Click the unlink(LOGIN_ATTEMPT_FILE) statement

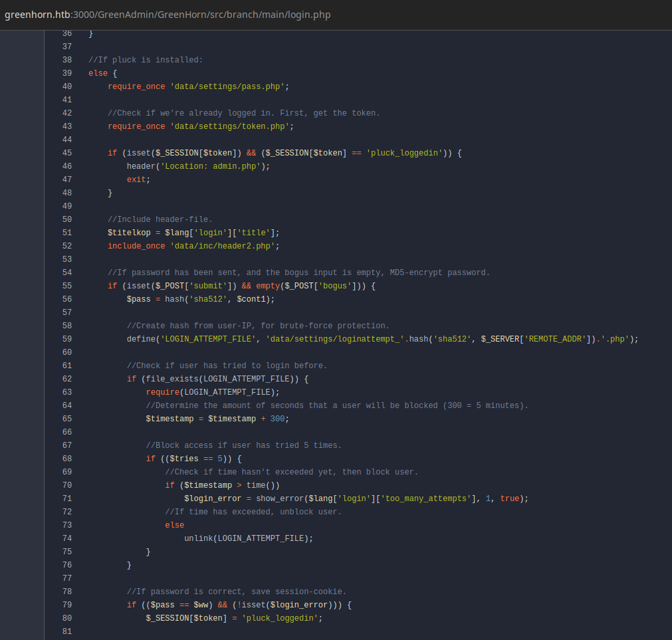pyautogui.click(x=249, y=538)
